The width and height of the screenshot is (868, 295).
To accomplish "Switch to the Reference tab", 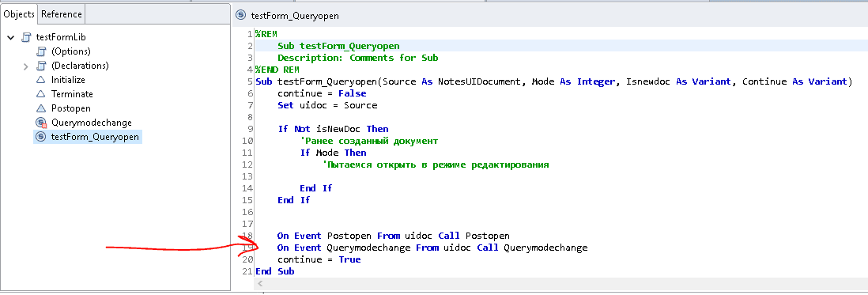I will (x=62, y=14).
